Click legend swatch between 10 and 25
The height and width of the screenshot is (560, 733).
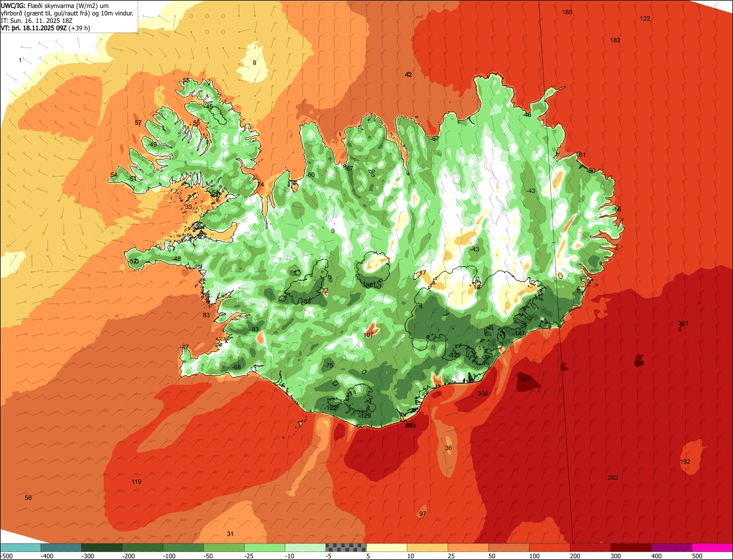(x=427, y=547)
